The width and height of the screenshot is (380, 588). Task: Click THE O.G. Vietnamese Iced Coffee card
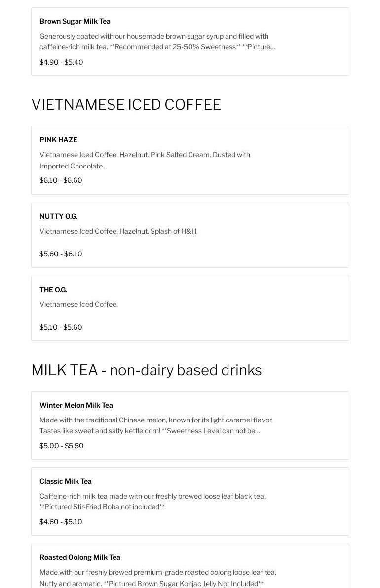[x=190, y=308]
